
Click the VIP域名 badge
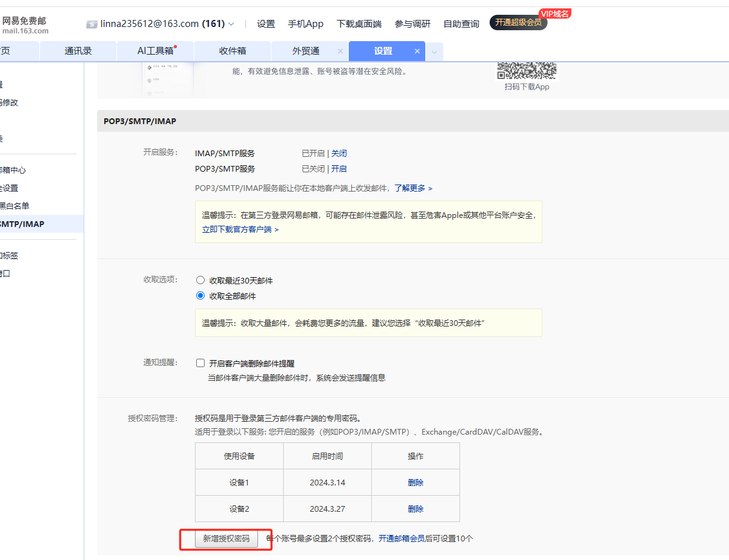pos(555,14)
